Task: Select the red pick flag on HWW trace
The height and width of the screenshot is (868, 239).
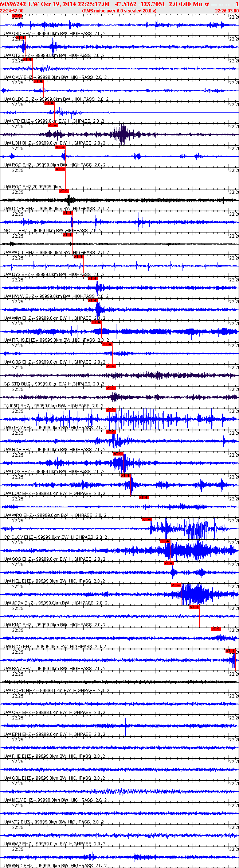Action: 93,279
